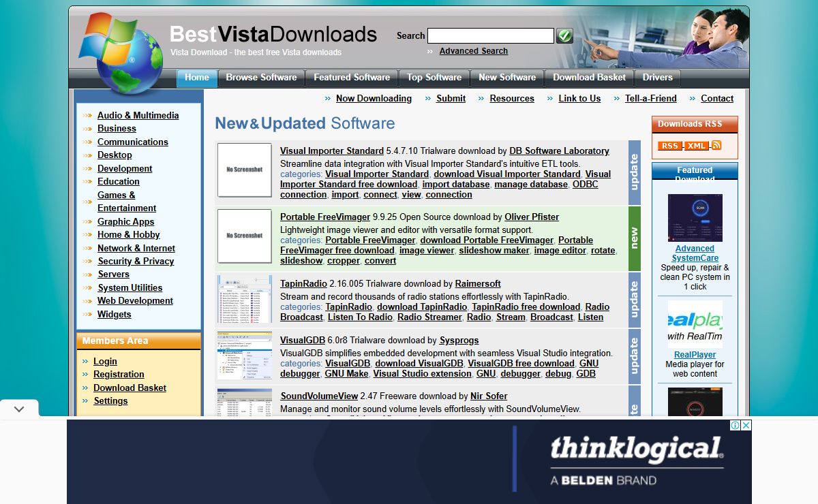
Task: Open the Download Basket tab
Action: click(x=589, y=78)
